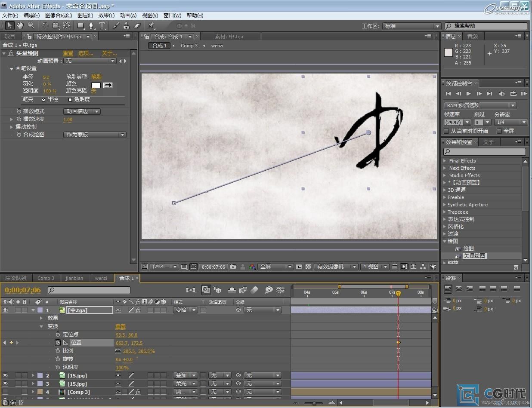Click 重置 in the 变换 row
The height and width of the screenshot is (408, 532).
click(x=121, y=327)
